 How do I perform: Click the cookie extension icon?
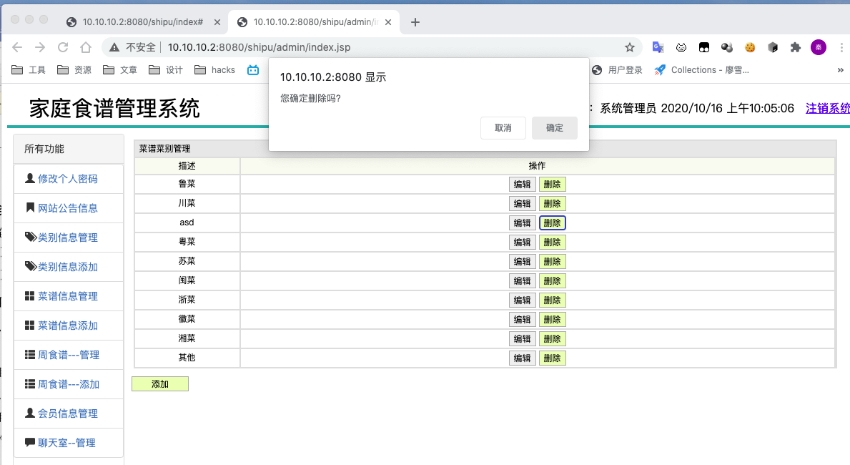pyautogui.click(x=750, y=47)
